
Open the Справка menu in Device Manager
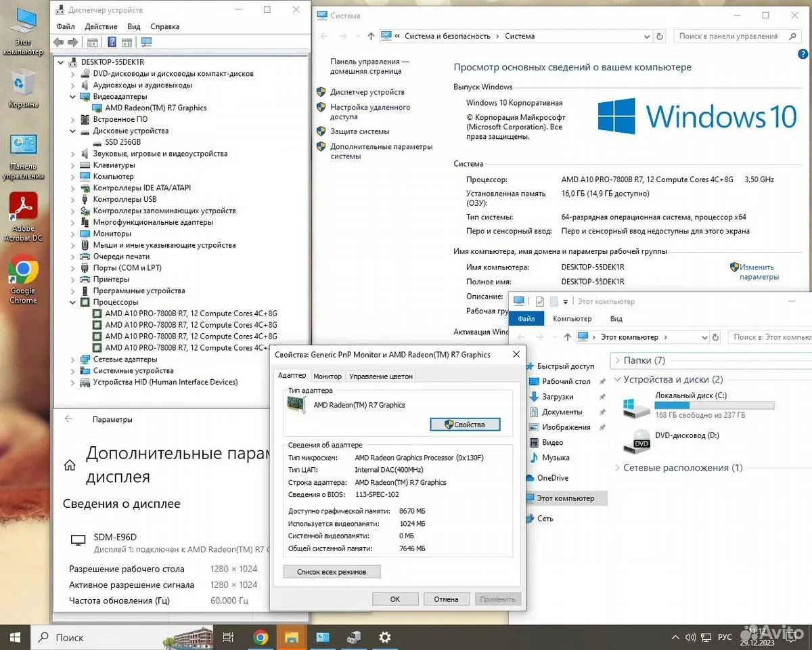165,26
